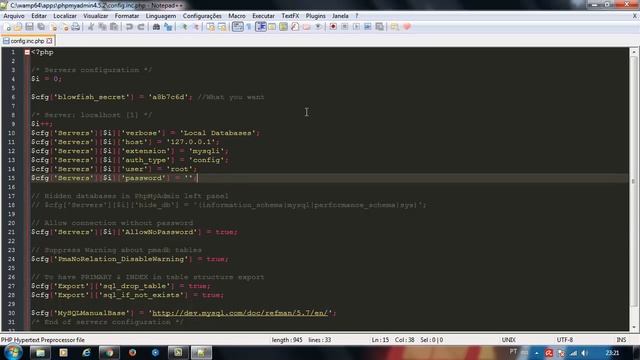Click line number 21 in the margin

[x=11, y=232]
